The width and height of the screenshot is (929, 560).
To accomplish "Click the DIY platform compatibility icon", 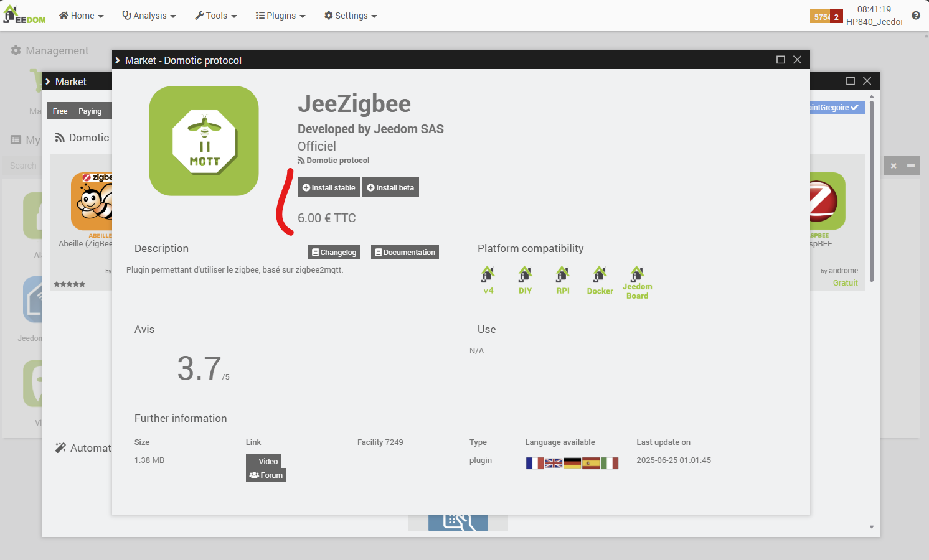I will 526,280.
